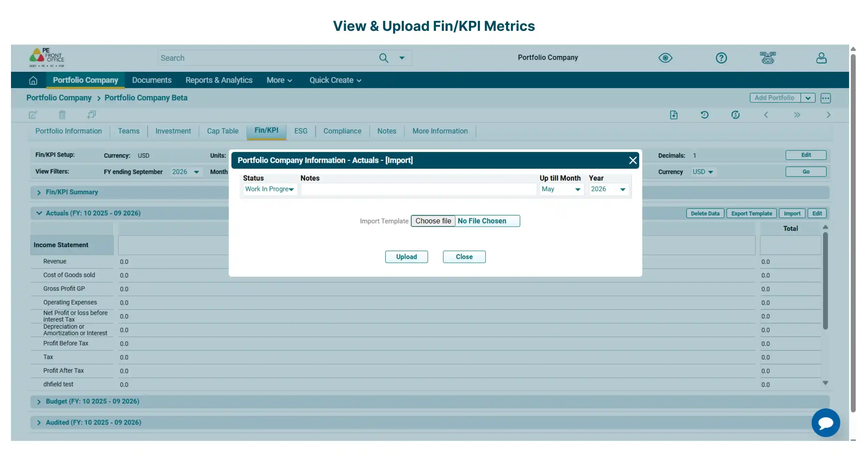Click Choose file button

click(433, 221)
